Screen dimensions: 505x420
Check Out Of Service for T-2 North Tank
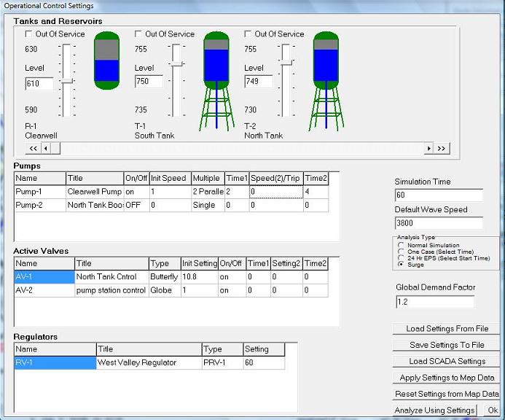point(248,34)
